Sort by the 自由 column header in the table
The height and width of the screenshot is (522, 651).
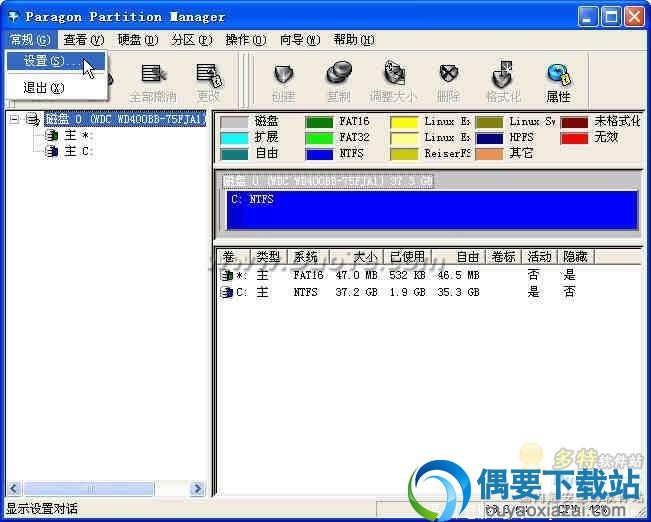458,257
